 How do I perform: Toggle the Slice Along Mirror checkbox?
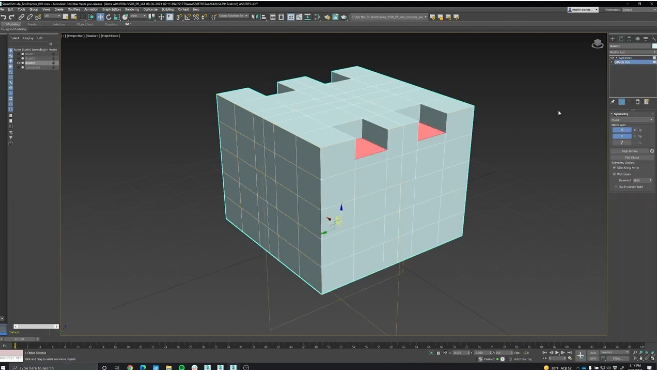(x=615, y=168)
